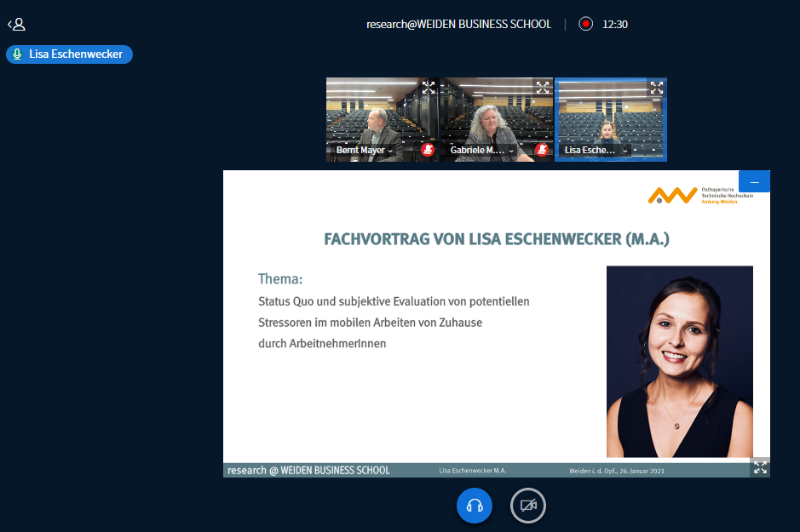800x532 pixels.
Task: Expand Gabriele M.'s webcam to fullscreen
Action: point(543,88)
